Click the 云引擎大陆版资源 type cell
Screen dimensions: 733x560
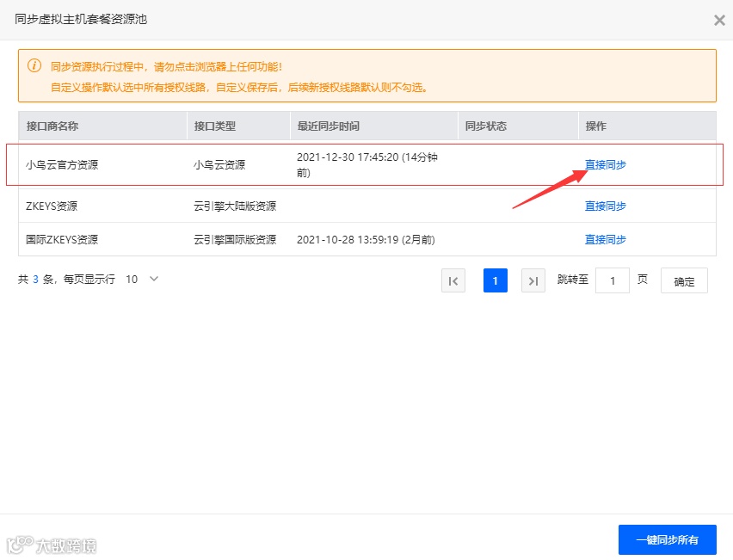pyautogui.click(x=235, y=206)
